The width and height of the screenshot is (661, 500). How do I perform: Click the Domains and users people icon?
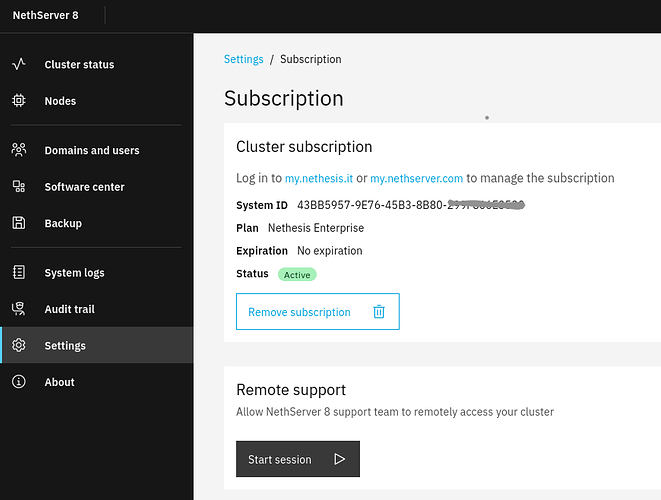tap(19, 150)
